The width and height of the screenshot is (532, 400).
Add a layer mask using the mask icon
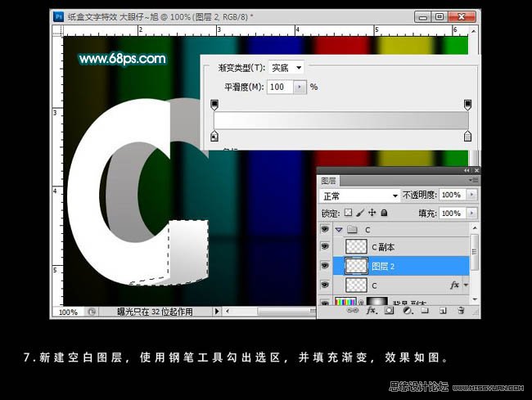[x=389, y=310]
